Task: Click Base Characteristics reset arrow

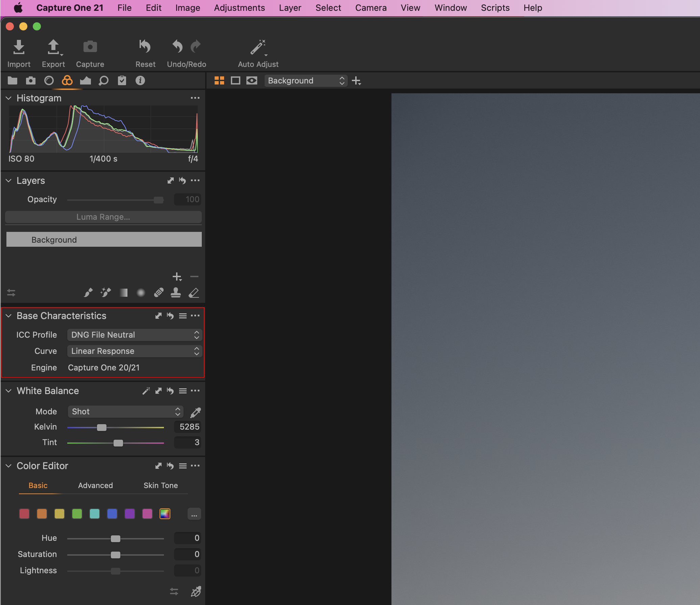Action: click(170, 316)
